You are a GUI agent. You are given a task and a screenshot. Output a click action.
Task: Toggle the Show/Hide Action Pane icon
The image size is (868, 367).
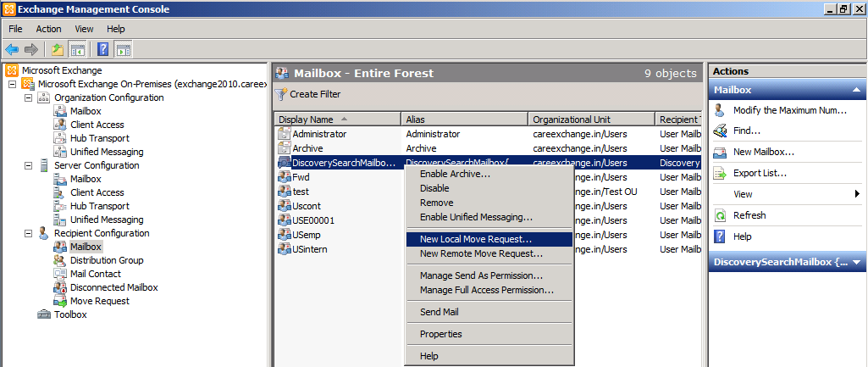(x=123, y=50)
